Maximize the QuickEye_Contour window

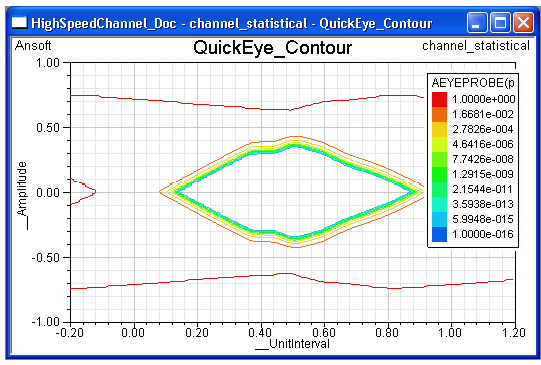coord(500,23)
